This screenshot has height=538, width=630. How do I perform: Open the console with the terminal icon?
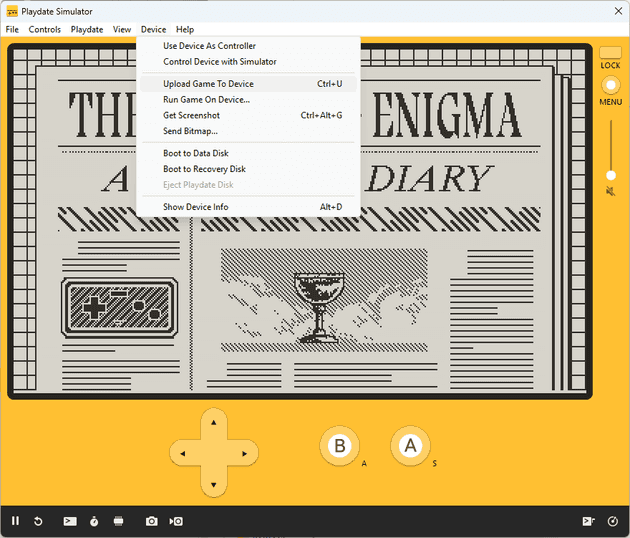tap(70, 521)
